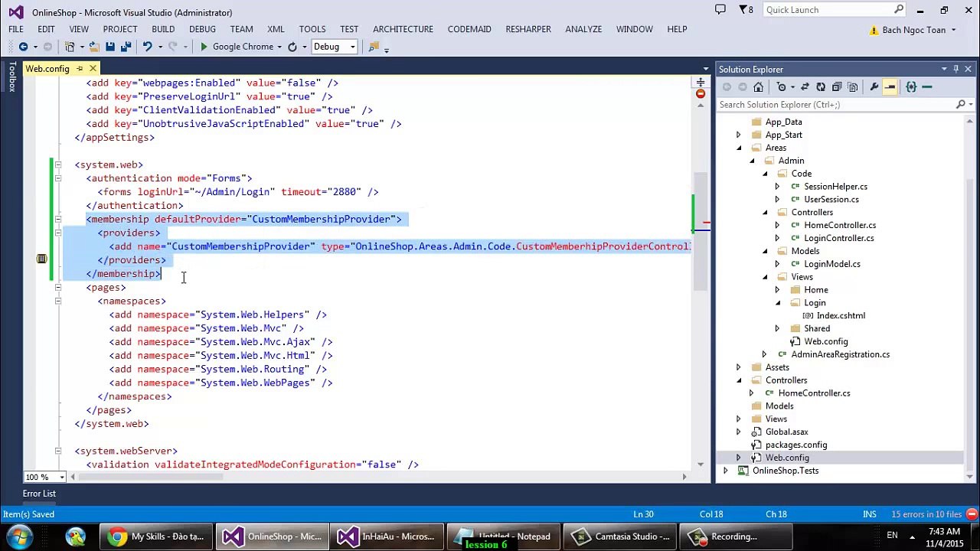
Task: Open the notifications flag icon in title bar
Action: click(745, 10)
